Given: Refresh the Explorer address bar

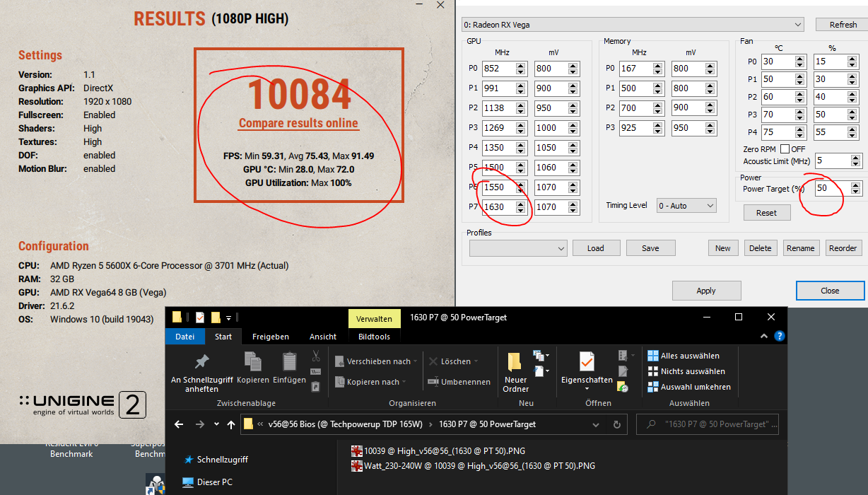Looking at the screenshot, I should 617,424.
